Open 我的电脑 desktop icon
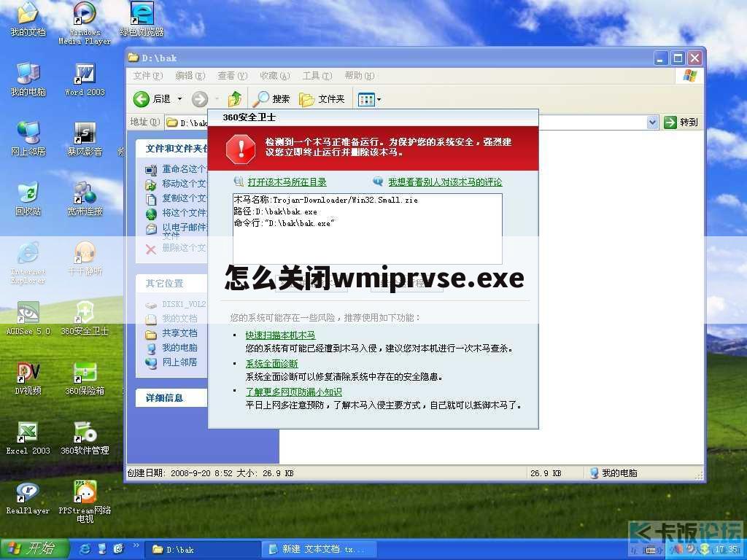747x560 pixels. pos(28,79)
